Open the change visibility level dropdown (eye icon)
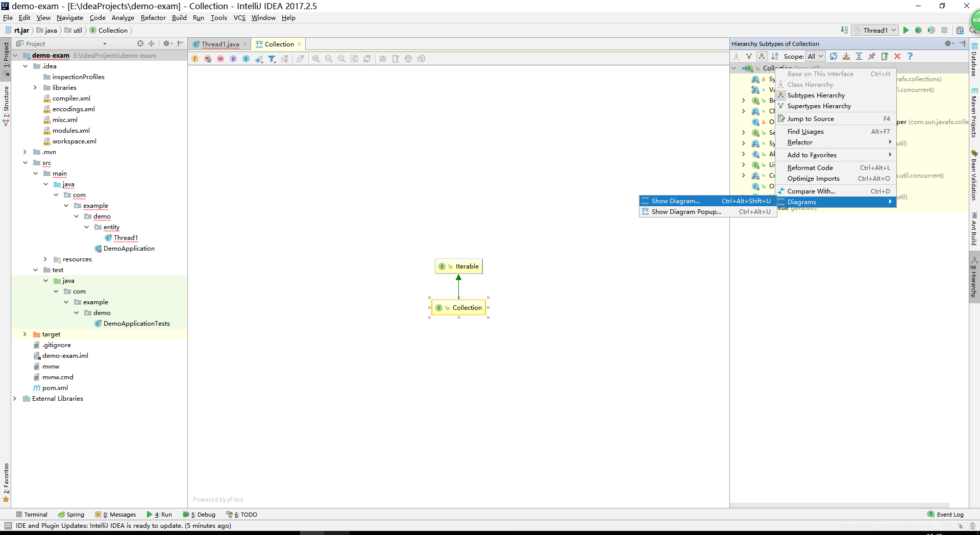This screenshot has height=535, width=980. coord(259,59)
